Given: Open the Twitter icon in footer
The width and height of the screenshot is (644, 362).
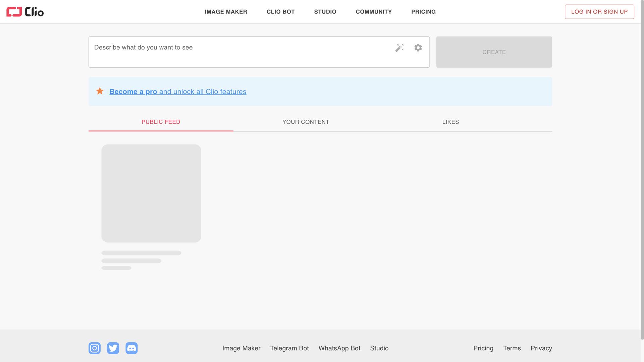Looking at the screenshot, I should coord(113,348).
